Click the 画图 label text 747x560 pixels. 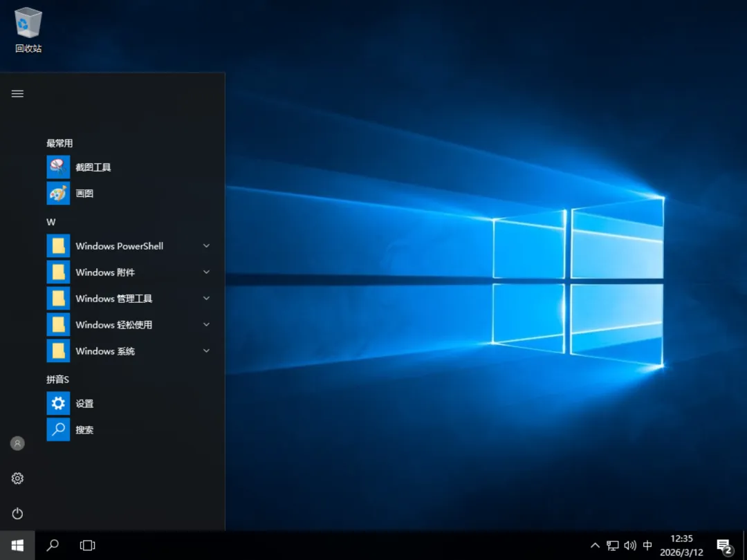[x=84, y=194]
